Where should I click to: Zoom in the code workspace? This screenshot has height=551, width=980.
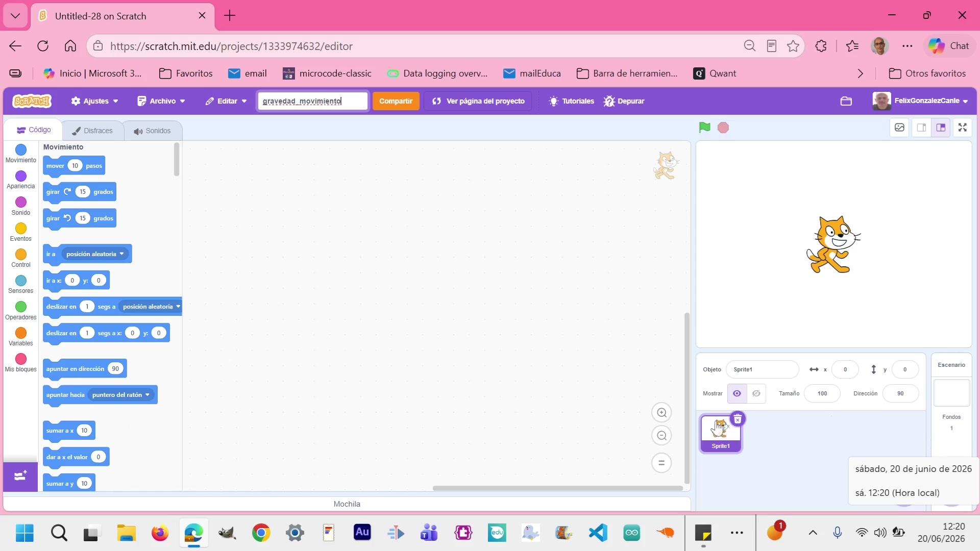tap(661, 413)
